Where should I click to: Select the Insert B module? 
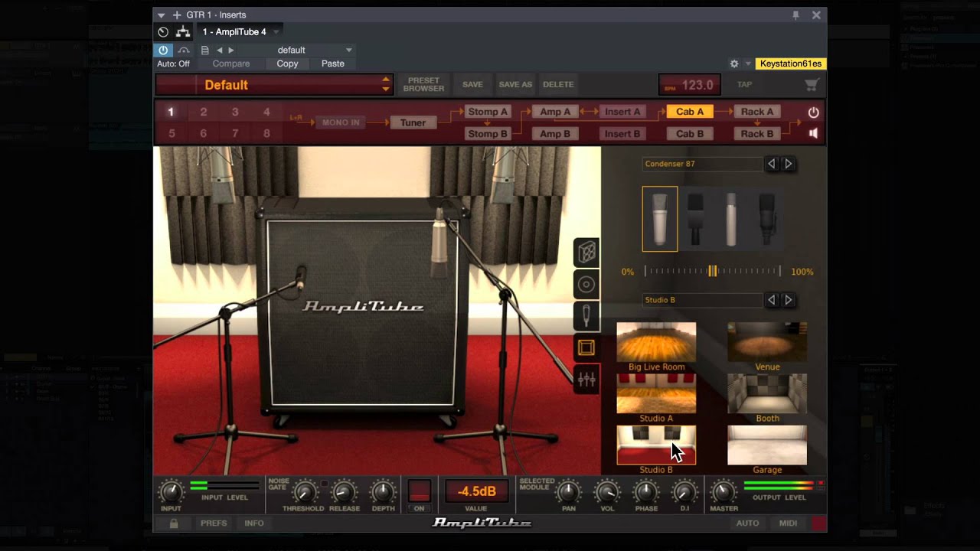(622, 133)
